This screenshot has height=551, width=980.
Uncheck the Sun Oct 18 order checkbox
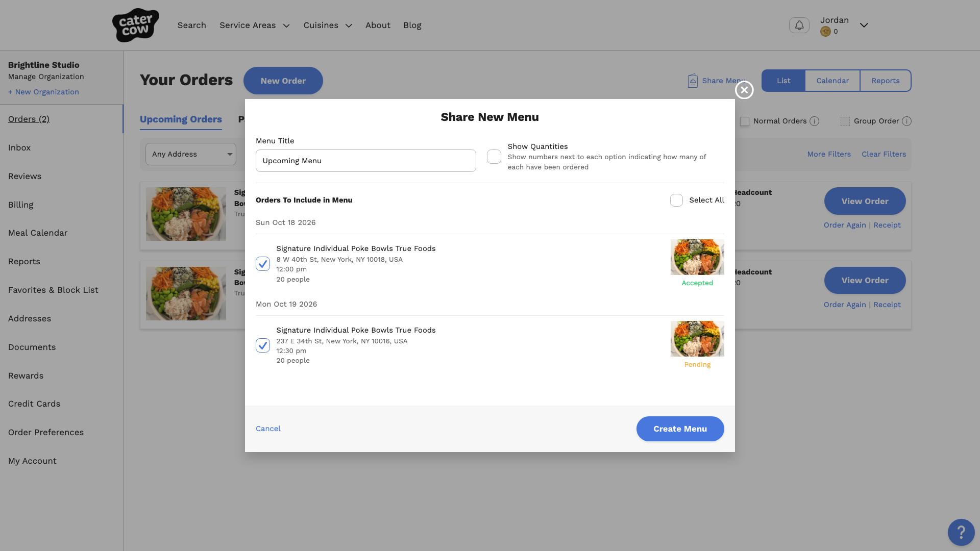pyautogui.click(x=263, y=264)
